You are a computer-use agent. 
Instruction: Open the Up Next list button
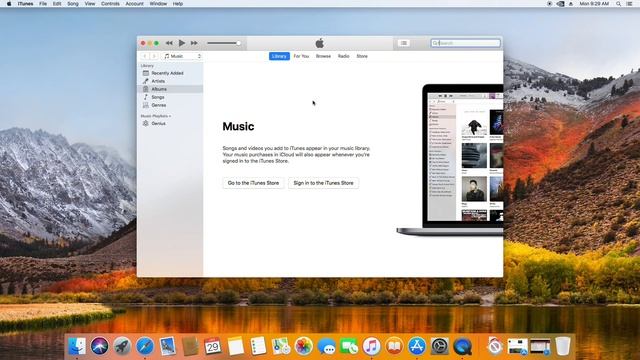(404, 43)
